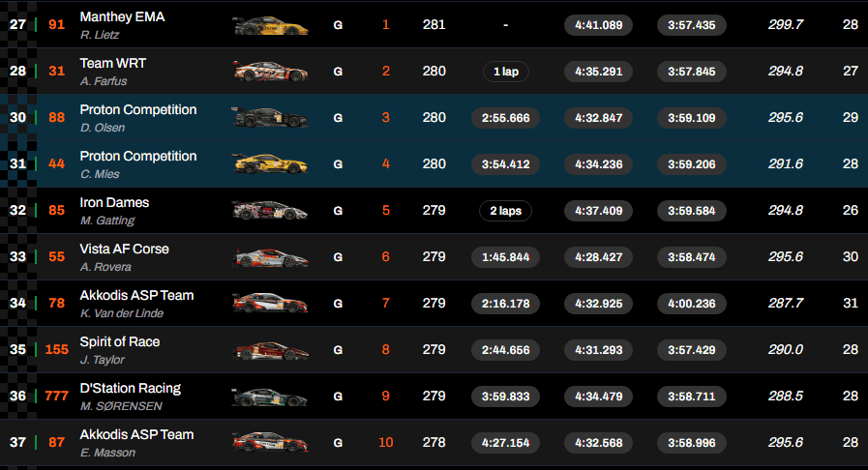The width and height of the screenshot is (868, 470).
Task: Click the Iron Dames car thumbnail
Action: point(270,211)
